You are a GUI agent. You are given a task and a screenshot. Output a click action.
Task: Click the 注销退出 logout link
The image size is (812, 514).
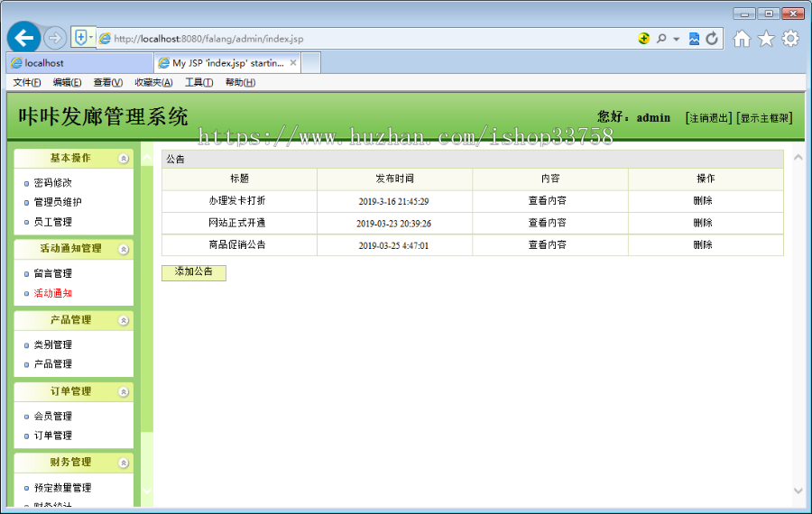tap(708, 118)
